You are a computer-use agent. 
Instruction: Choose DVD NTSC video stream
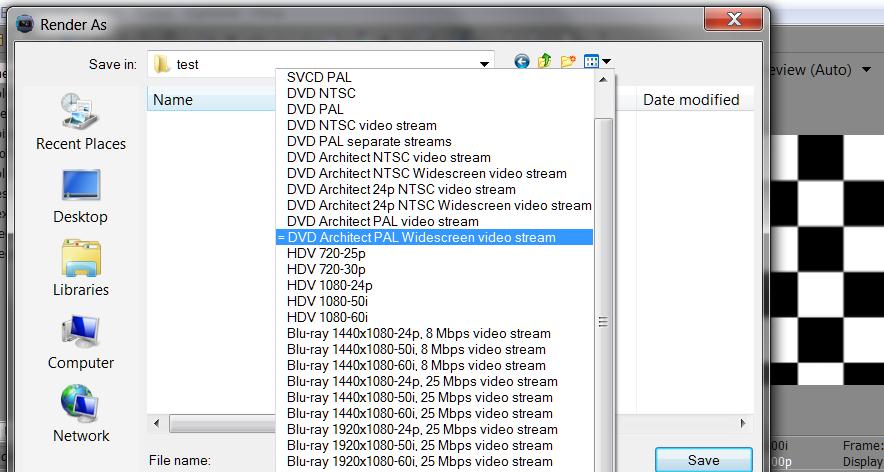coord(434,125)
